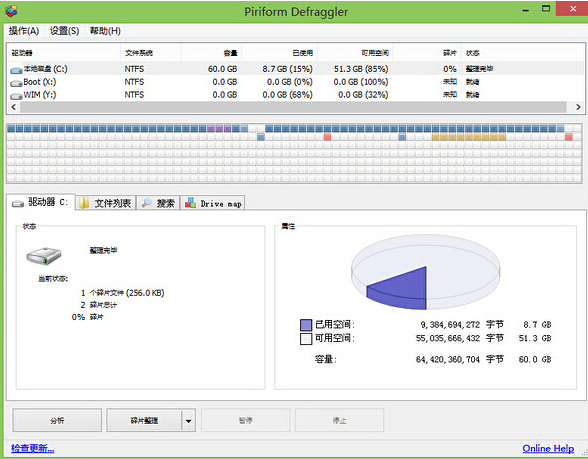Select the Boot (X:) drive row
The height and width of the screenshot is (459, 588).
pyautogui.click(x=296, y=82)
